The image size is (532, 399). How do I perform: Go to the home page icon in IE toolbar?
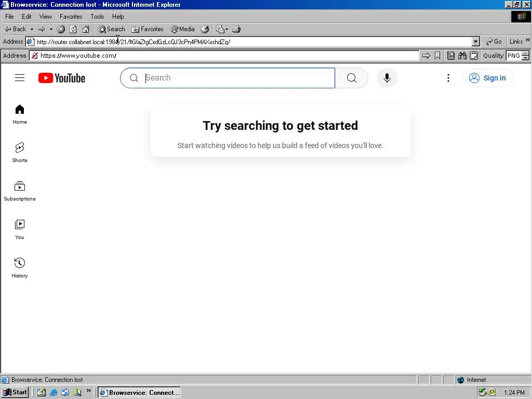[x=86, y=29]
